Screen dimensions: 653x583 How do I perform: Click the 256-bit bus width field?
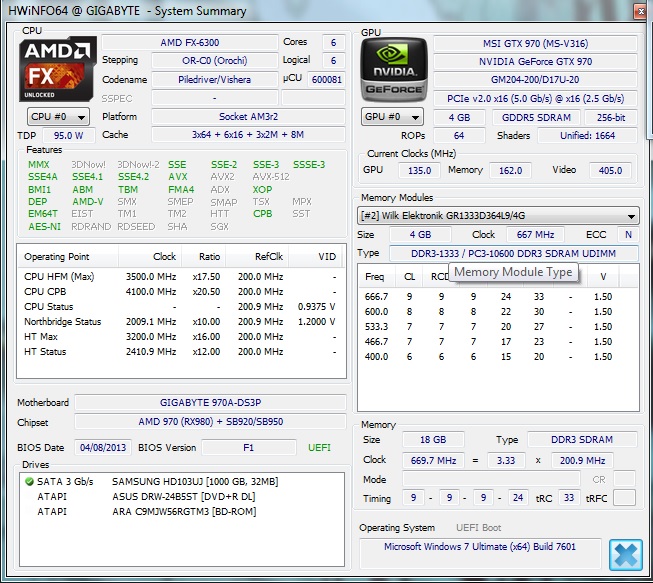[611, 117]
